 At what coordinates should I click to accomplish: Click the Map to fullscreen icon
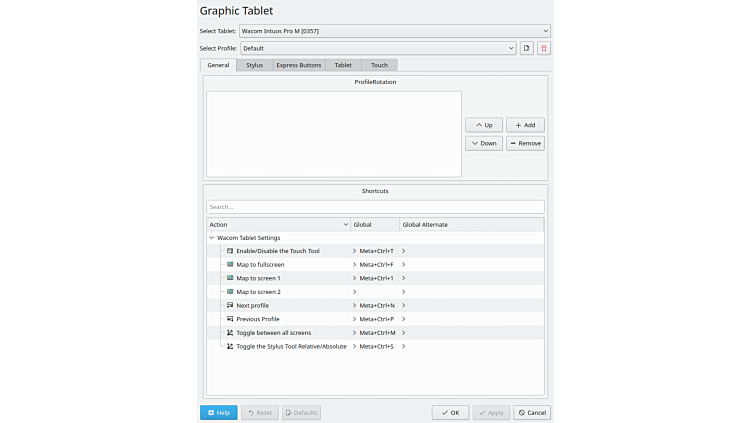(x=230, y=265)
